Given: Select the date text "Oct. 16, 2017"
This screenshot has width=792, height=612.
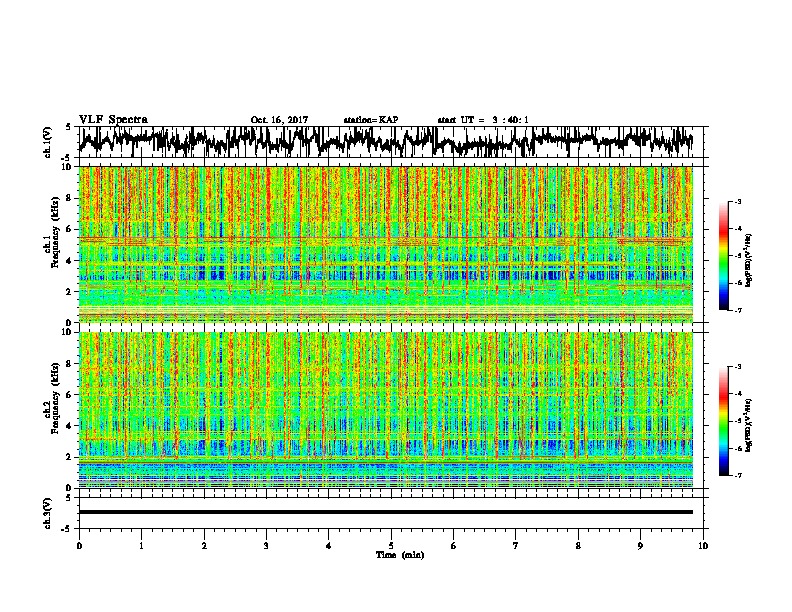Looking at the screenshot, I should [279, 120].
